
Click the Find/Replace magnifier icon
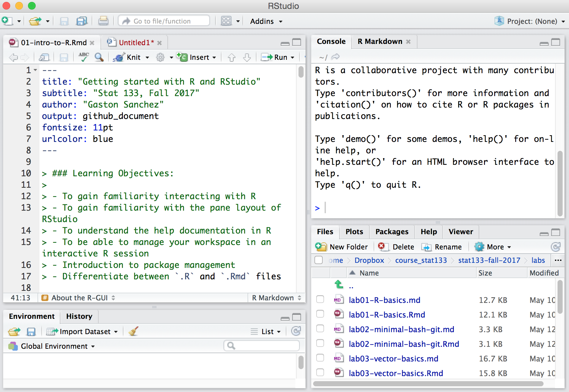[99, 57]
